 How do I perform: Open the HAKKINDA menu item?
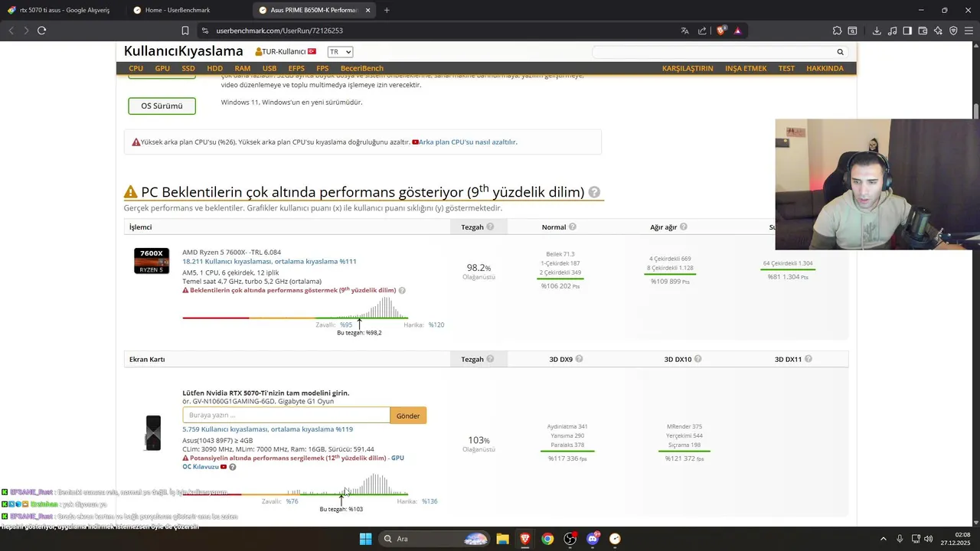click(x=825, y=68)
